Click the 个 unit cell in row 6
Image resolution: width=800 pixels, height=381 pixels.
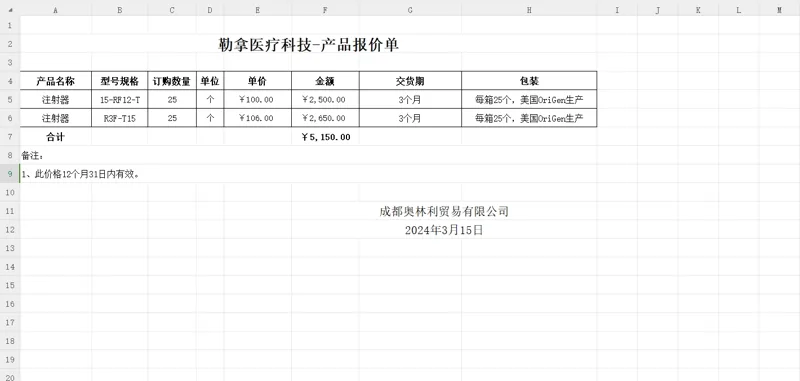[210, 118]
